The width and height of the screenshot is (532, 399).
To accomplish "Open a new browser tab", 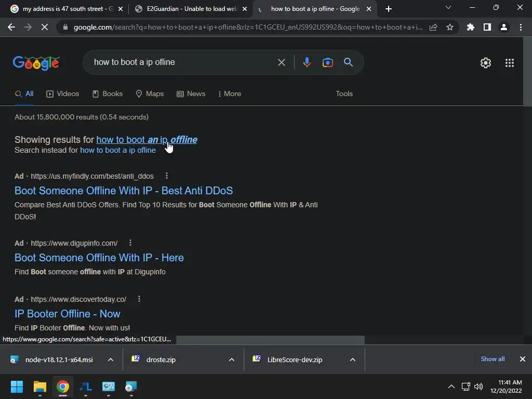I will [389, 9].
